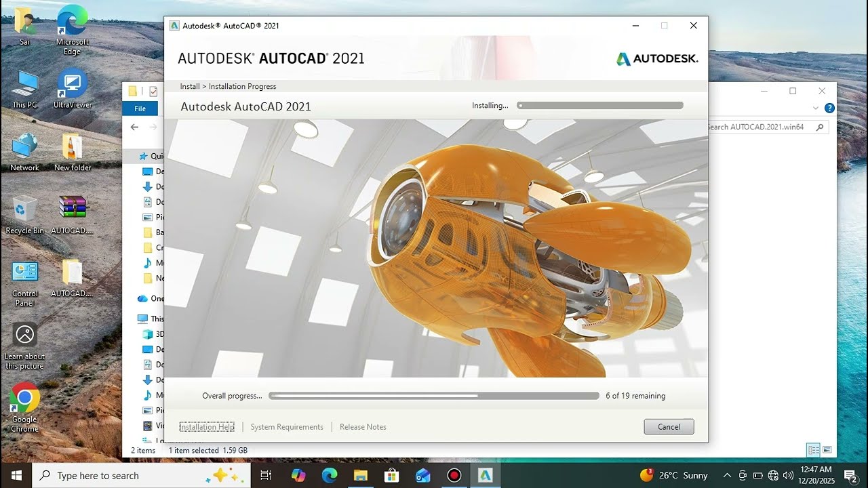Click the AutoCAD icon in the installer title bar
Viewport: 868px width, 488px height.
tap(174, 26)
